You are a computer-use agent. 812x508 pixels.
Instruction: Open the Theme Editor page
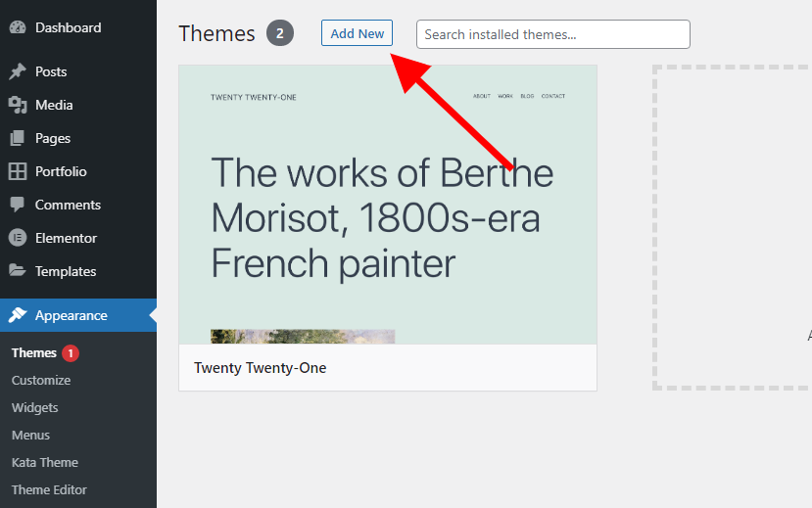click(x=49, y=490)
